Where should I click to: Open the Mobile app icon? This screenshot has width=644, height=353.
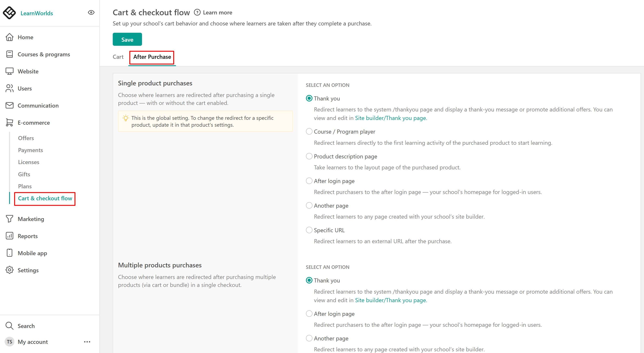(x=10, y=253)
